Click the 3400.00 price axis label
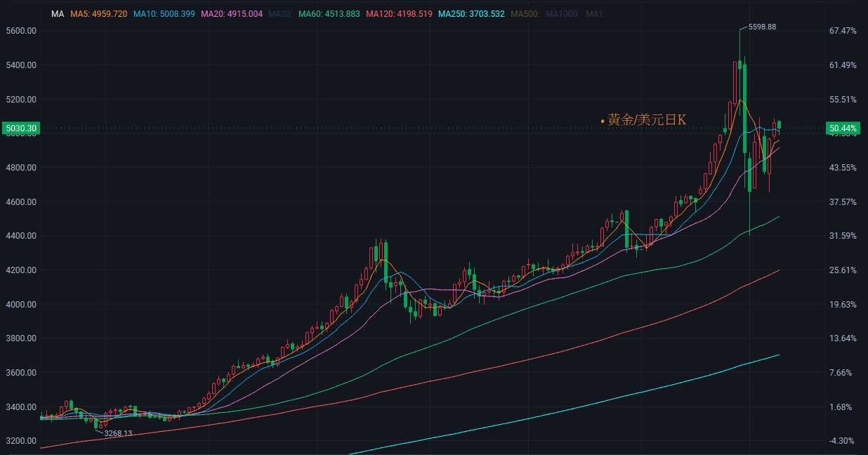 (x=20, y=407)
